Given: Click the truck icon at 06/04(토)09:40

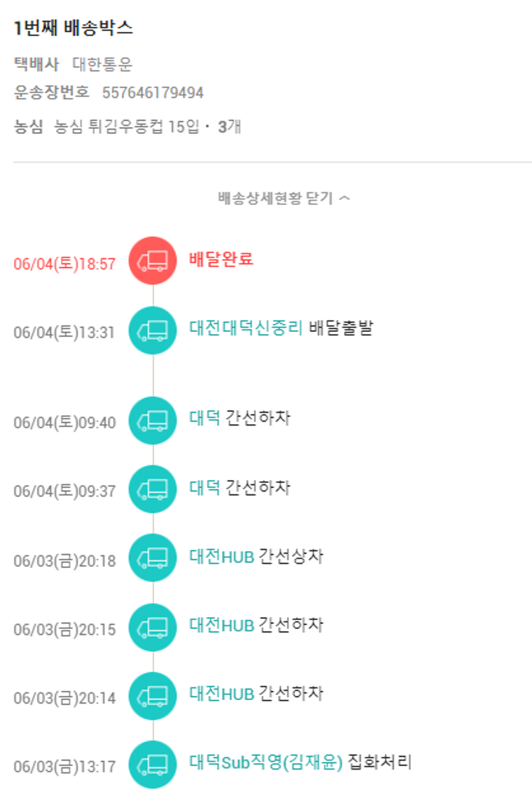Looking at the screenshot, I should coord(153,421).
